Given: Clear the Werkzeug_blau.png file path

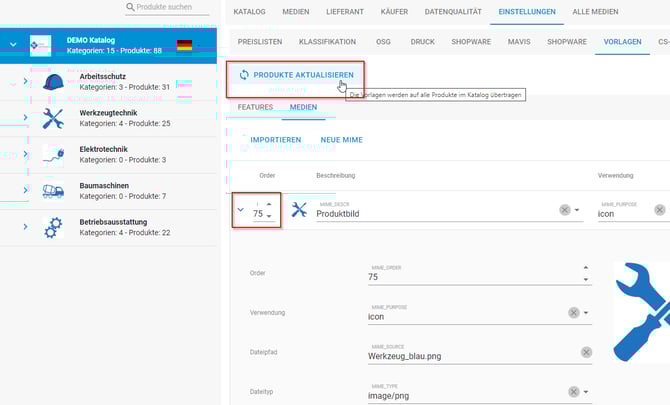Looking at the screenshot, I should pos(586,352).
